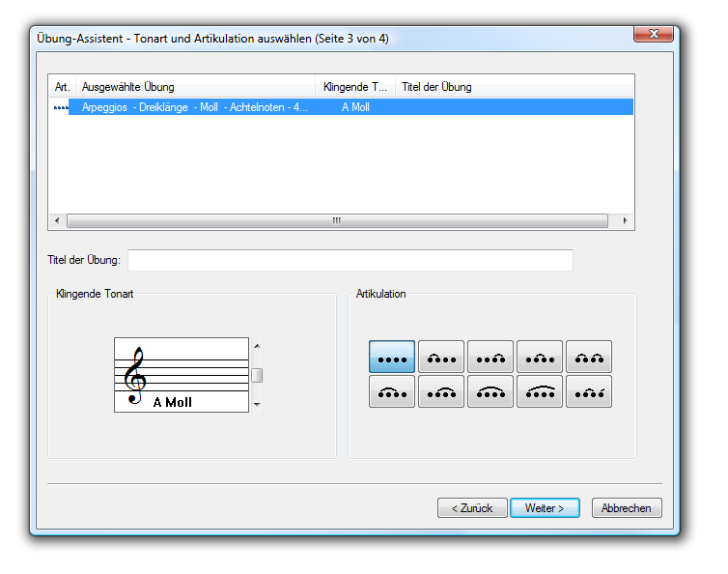Choose articulation slurring last two notes only
The width and height of the screenshot is (728, 574).
pyautogui.click(x=490, y=357)
